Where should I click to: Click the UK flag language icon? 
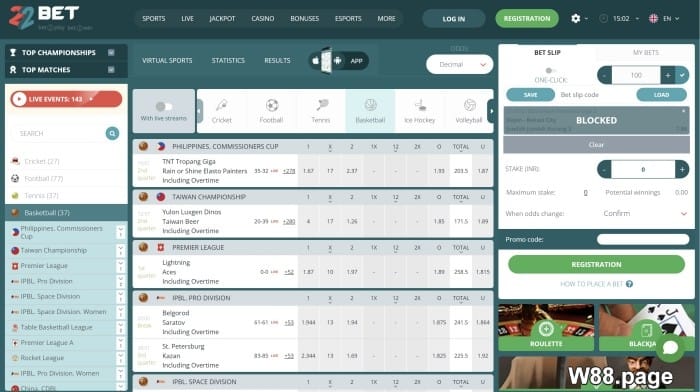click(x=653, y=18)
